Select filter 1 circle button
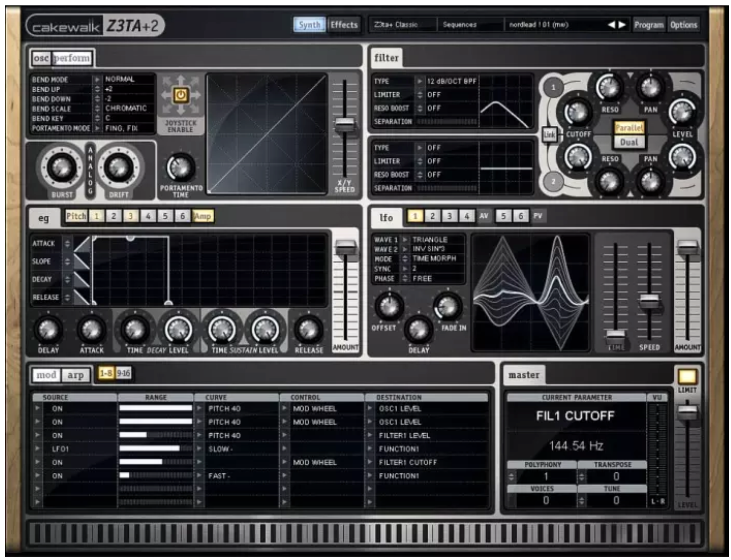 pyautogui.click(x=553, y=88)
